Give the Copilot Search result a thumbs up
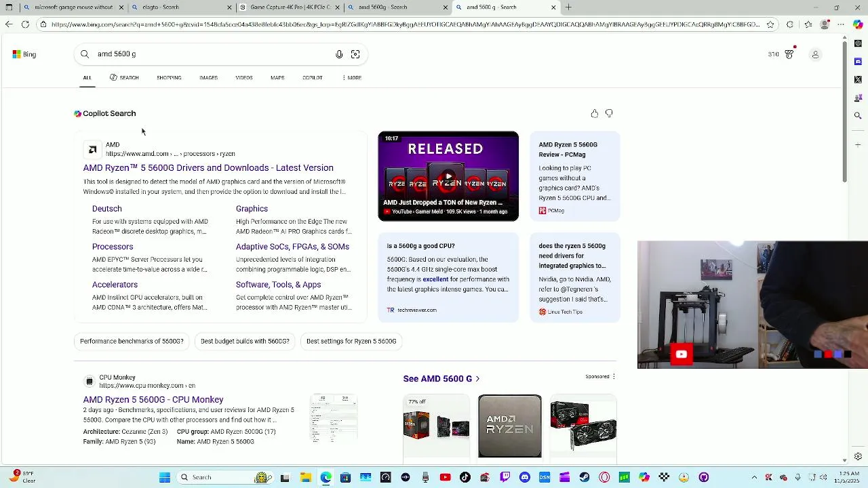The width and height of the screenshot is (868, 488). (x=595, y=113)
